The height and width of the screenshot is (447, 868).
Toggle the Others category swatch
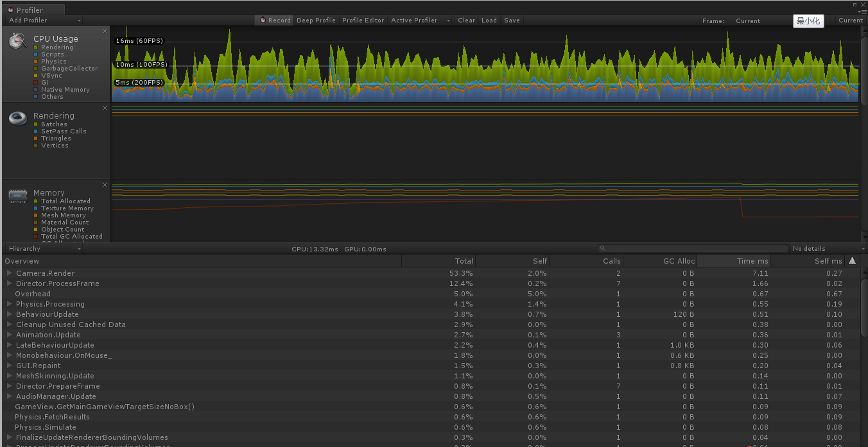pyautogui.click(x=36, y=97)
